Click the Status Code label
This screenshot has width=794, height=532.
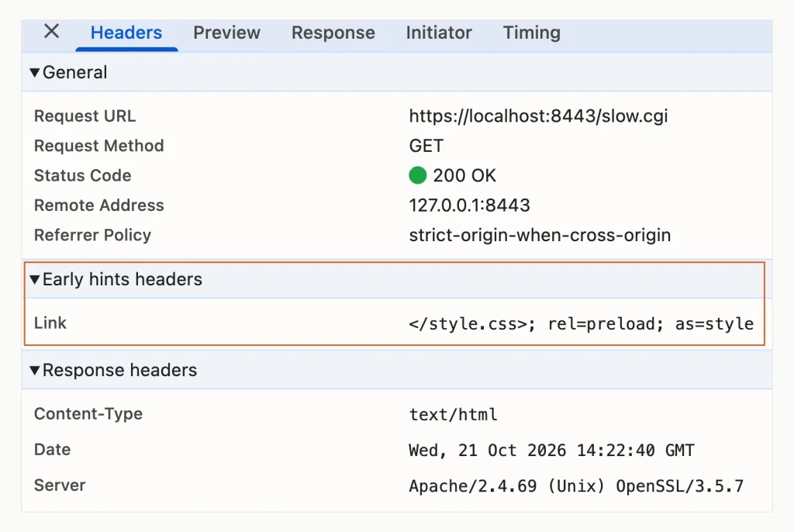pyautogui.click(x=82, y=175)
